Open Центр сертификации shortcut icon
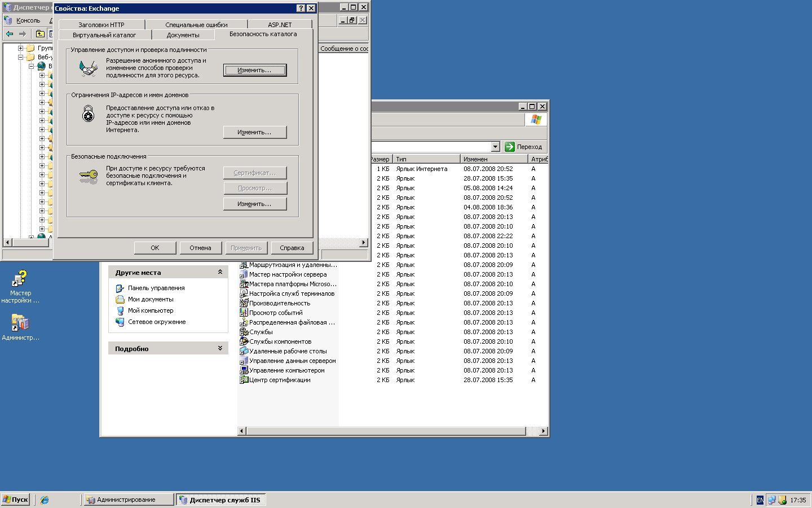Screen dimensions: 812x508 click(x=244, y=380)
